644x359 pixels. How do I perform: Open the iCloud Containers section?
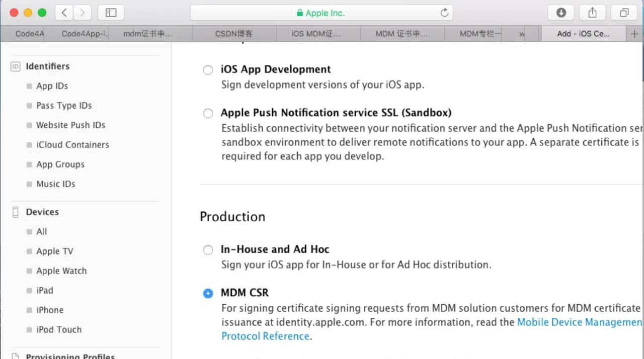[x=73, y=145]
